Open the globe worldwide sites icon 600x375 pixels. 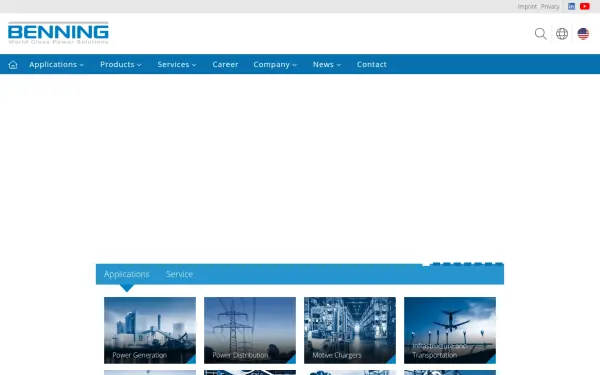[562, 34]
